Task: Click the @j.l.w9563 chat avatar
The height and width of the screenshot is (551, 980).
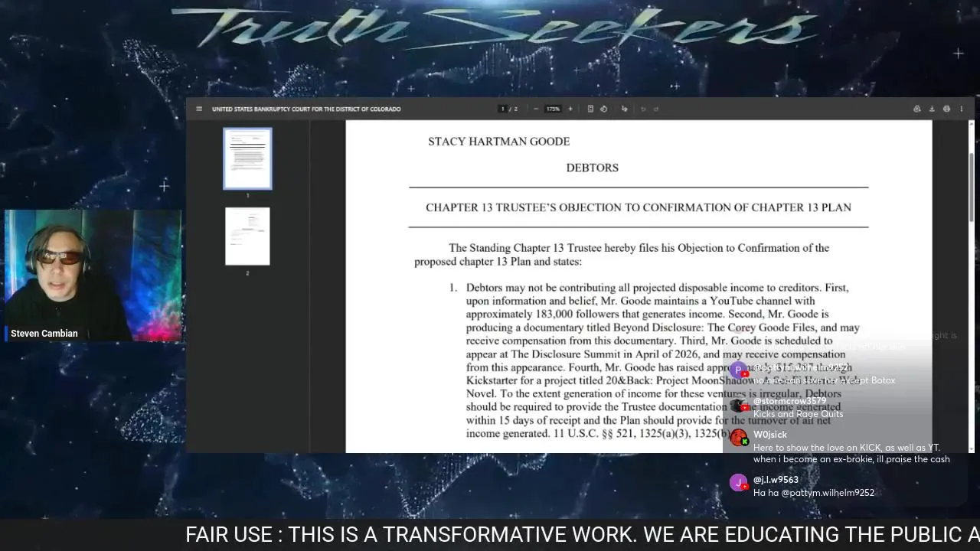Action: 739,483
